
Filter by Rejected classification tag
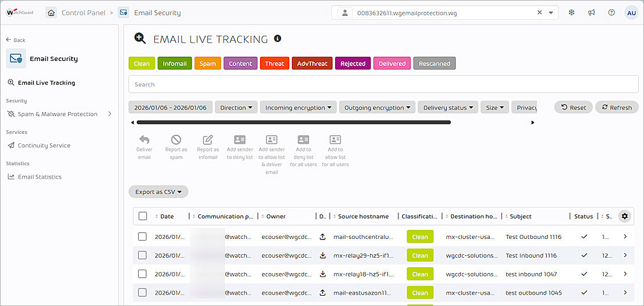353,64
